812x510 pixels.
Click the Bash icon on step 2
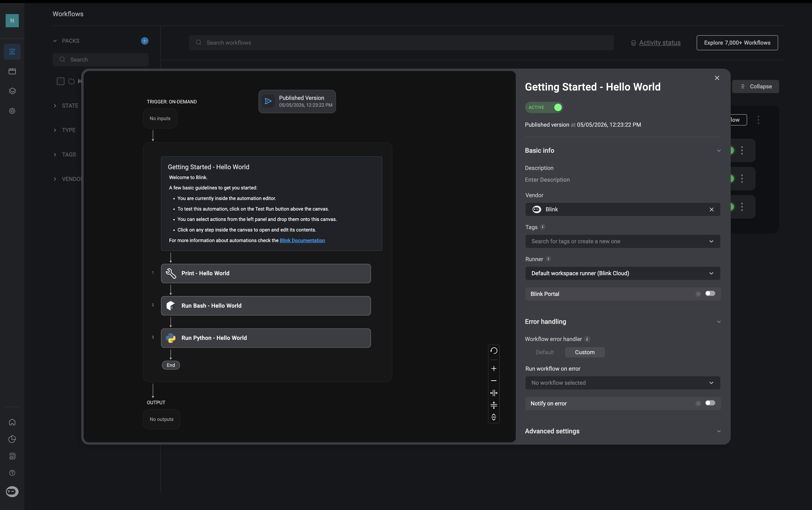[171, 306]
